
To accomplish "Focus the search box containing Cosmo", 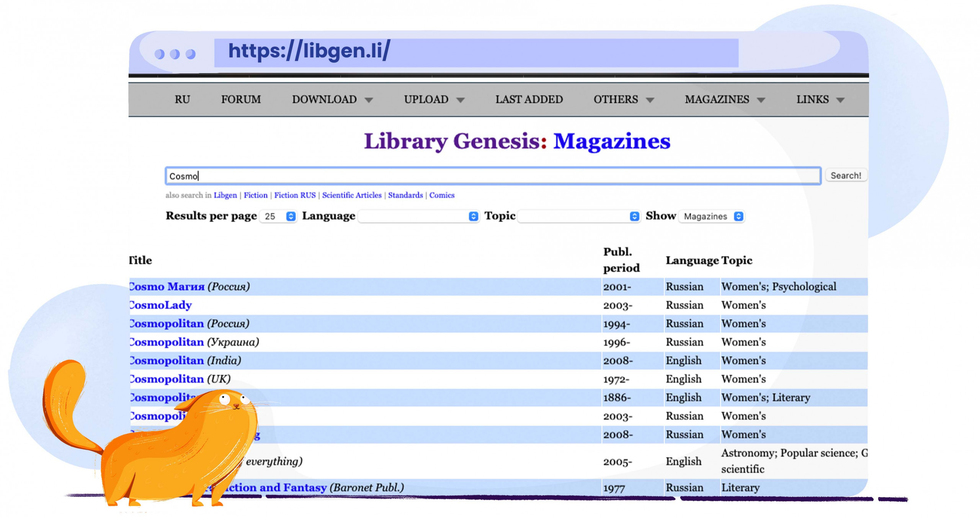I will coord(493,176).
